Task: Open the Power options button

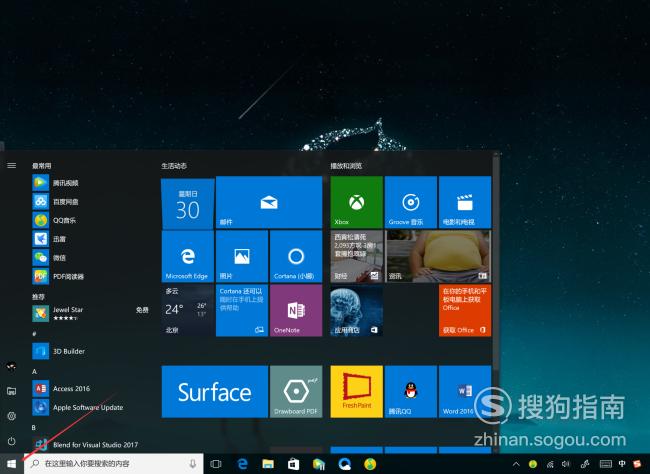Action: [12, 441]
